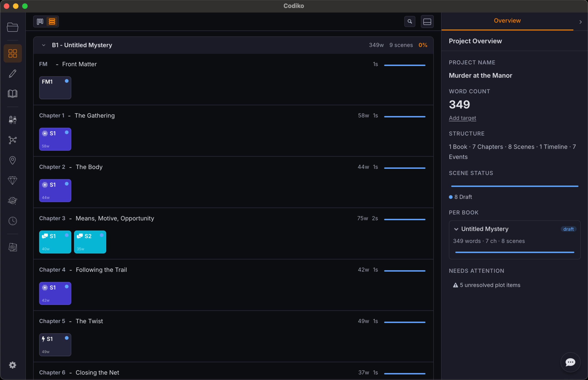Image resolution: width=588 pixels, height=380 pixels.
Task: Select Chapter 4 Following the Trail heading
Action: (83, 270)
